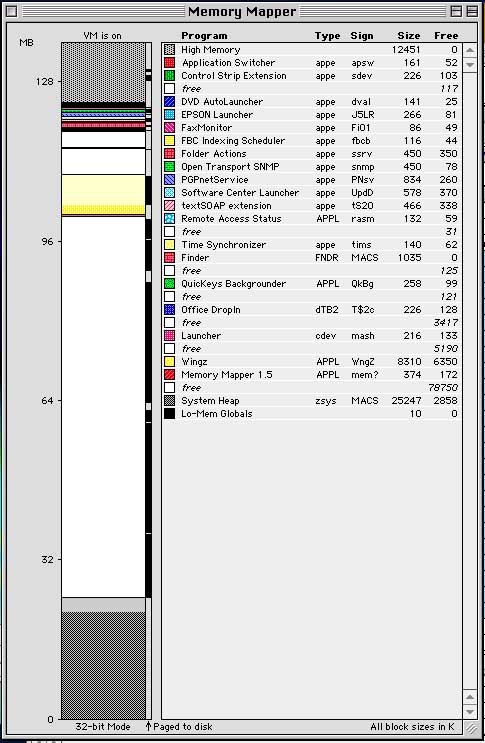Select the Software Center Launcher swatch icon
The width and height of the screenshot is (485, 743).
169,192
